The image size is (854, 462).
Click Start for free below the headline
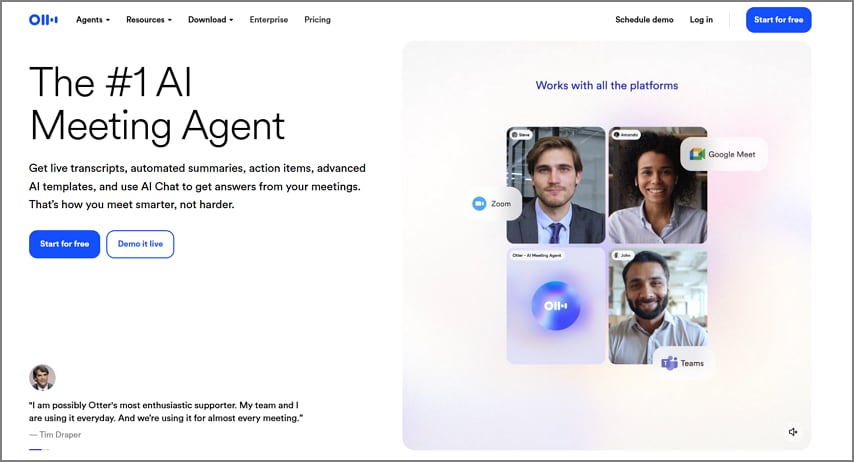point(64,244)
